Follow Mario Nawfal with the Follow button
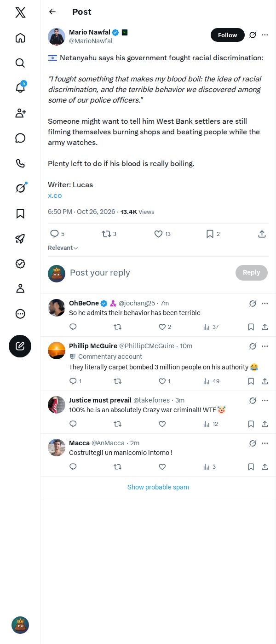This screenshot has height=644, width=276. (228, 35)
